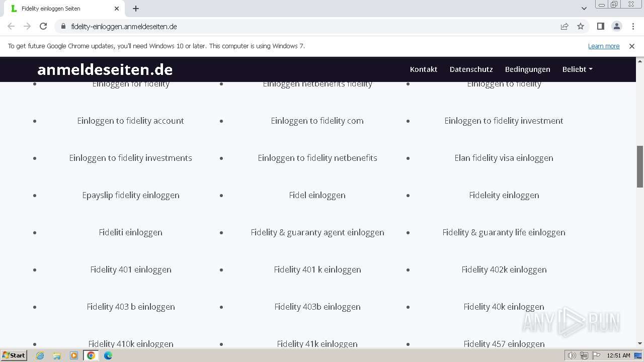The width and height of the screenshot is (644, 362).
Task: Bookmark this tab with the star icon
Action: 581,26
